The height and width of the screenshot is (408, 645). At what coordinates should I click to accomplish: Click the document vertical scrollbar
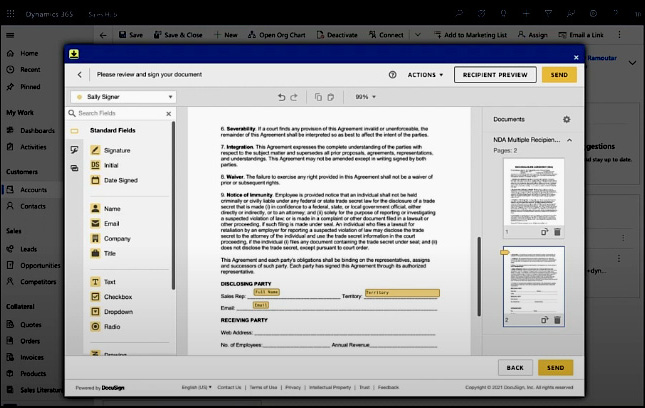(479, 276)
